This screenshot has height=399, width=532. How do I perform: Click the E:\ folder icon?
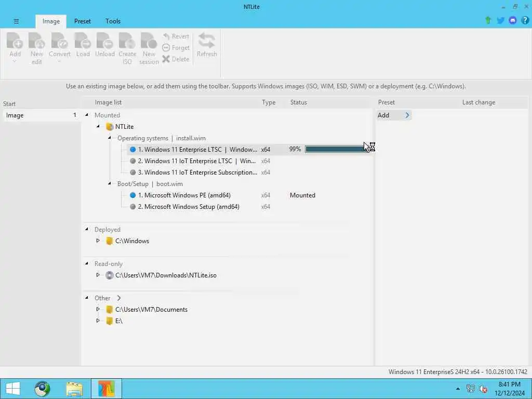pyautogui.click(x=109, y=321)
